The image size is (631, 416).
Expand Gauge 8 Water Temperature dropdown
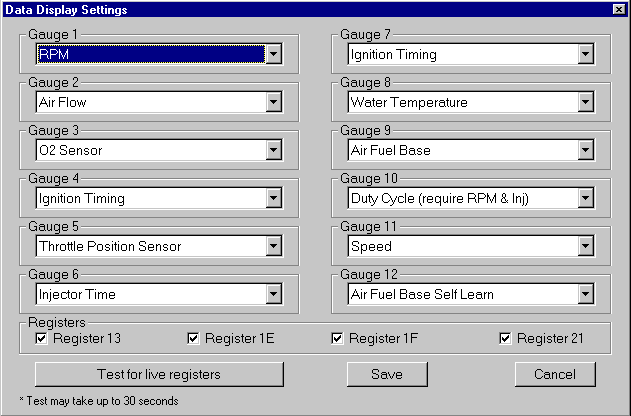585,103
